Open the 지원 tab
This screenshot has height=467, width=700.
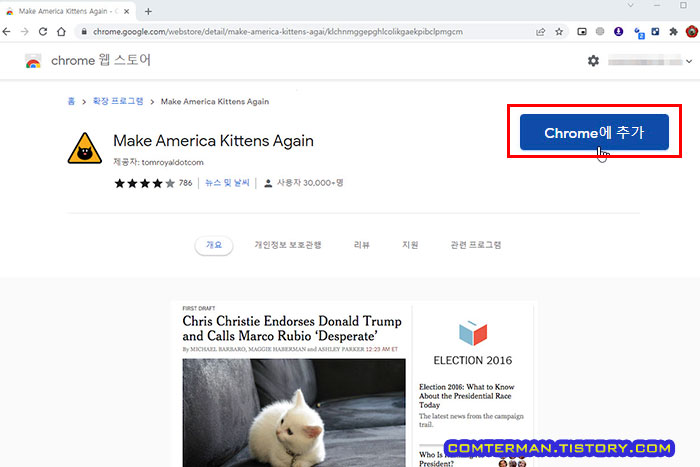point(410,245)
